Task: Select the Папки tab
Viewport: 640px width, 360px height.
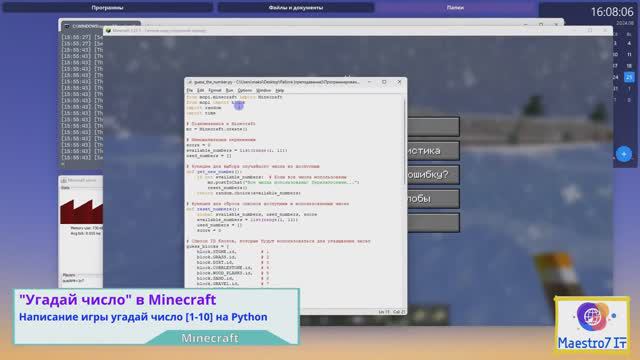Action: tap(455, 7)
